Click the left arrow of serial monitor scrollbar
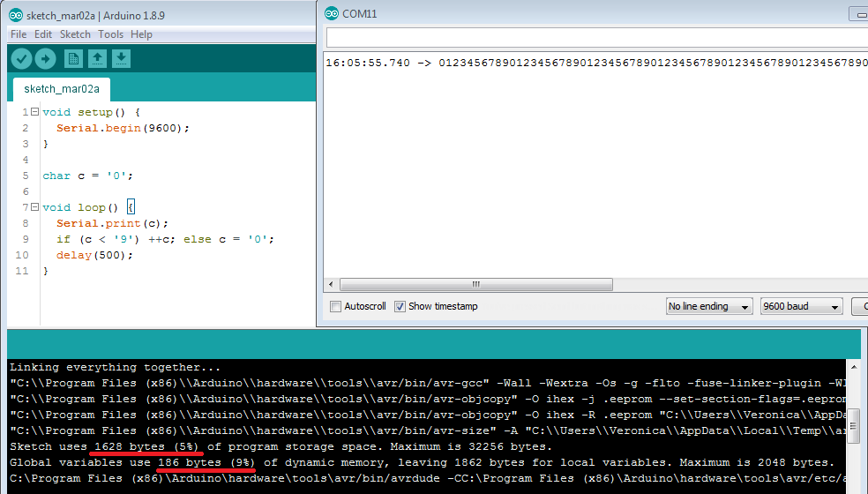The height and width of the screenshot is (494, 868). pos(331,285)
